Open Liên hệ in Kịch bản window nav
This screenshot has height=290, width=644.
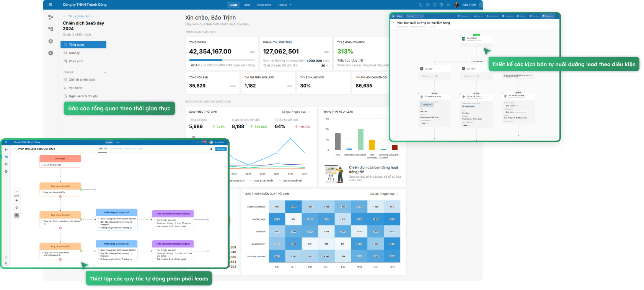tap(478, 16)
